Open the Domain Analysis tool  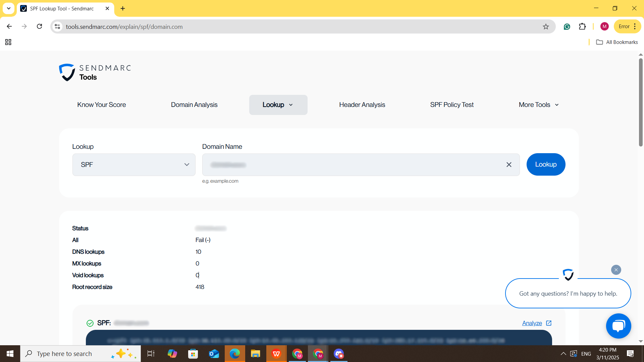(x=194, y=105)
